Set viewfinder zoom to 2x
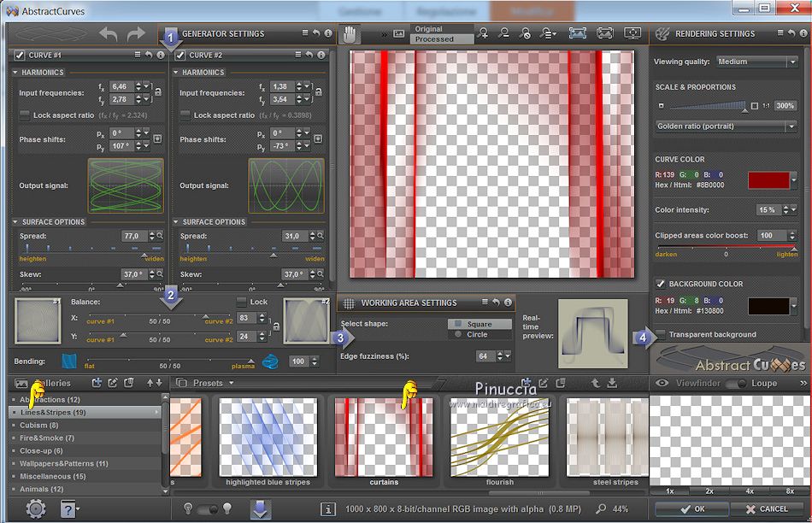The height and width of the screenshot is (523, 812). click(709, 491)
